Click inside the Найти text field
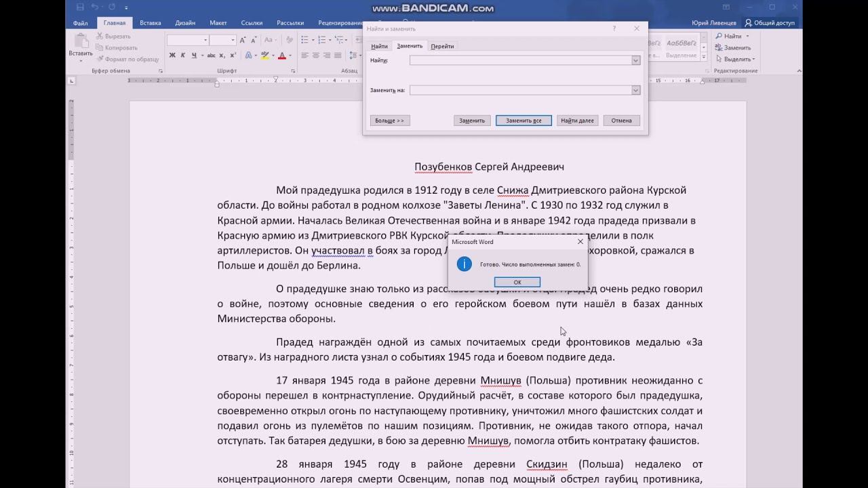The width and height of the screenshot is (868, 488). (x=520, y=60)
